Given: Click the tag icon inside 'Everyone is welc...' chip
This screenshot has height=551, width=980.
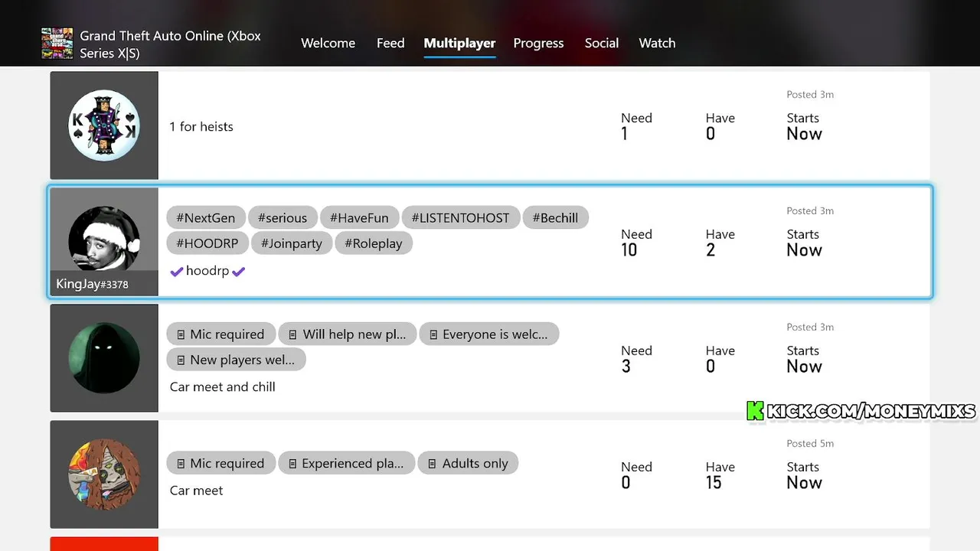Looking at the screenshot, I should coord(433,334).
